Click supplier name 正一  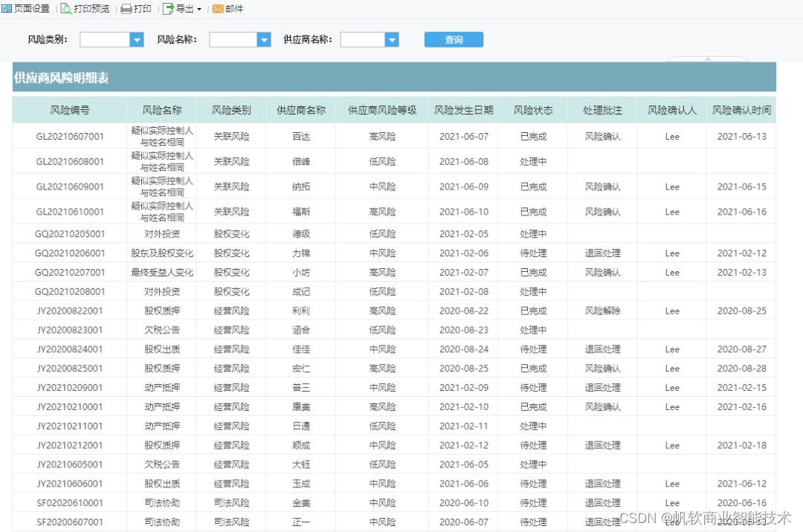301,522
